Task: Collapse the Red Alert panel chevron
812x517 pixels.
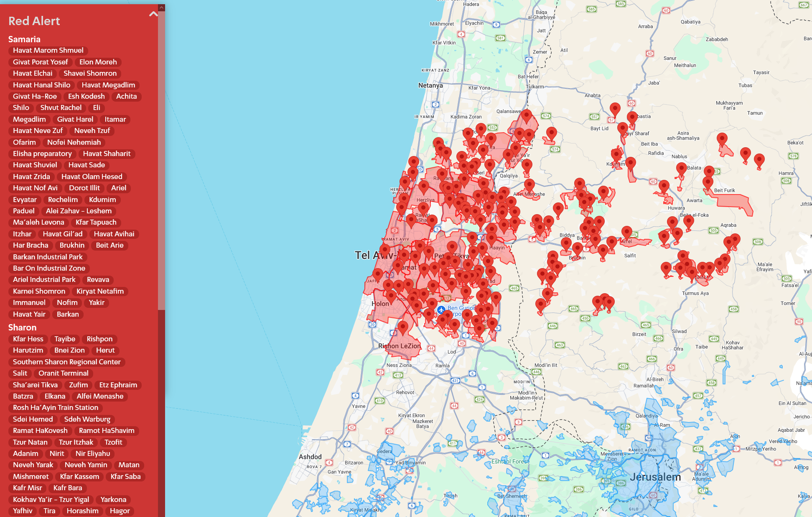Action: click(x=153, y=14)
